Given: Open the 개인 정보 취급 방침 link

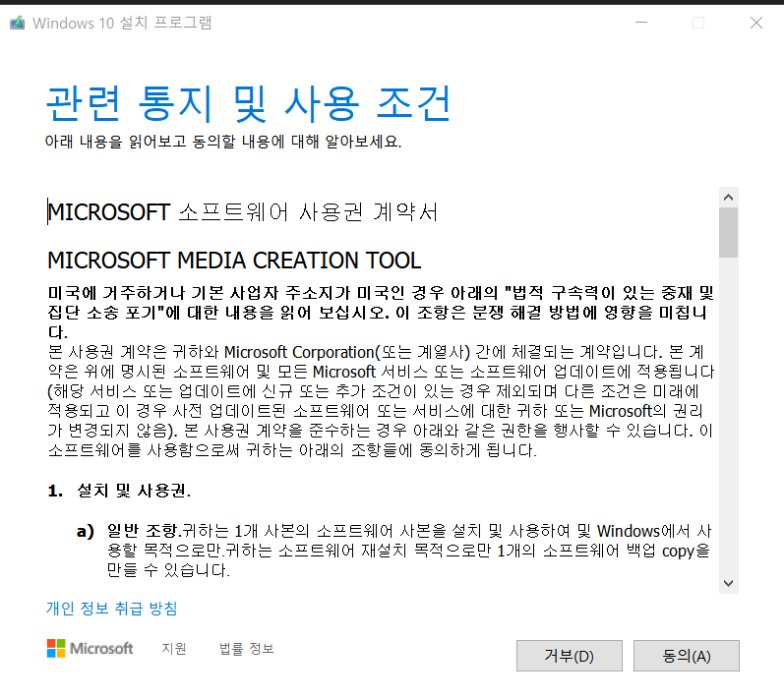Looking at the screenshot, I should [111, 609].
